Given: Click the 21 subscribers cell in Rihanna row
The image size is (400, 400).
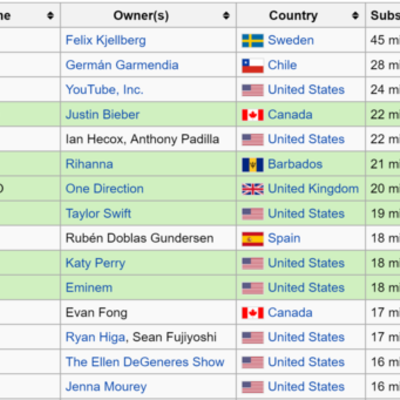Looking at the screenshot, I should click(x=383, y=164).
